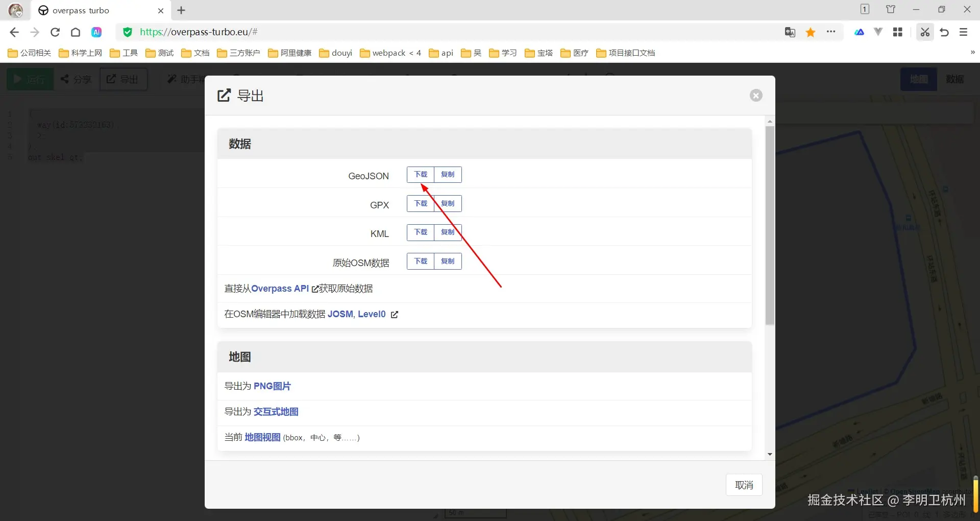Download the raw OSM data (原始OSM数据)
The width and height of the screenshot is (980, 521).
(421, 262)
